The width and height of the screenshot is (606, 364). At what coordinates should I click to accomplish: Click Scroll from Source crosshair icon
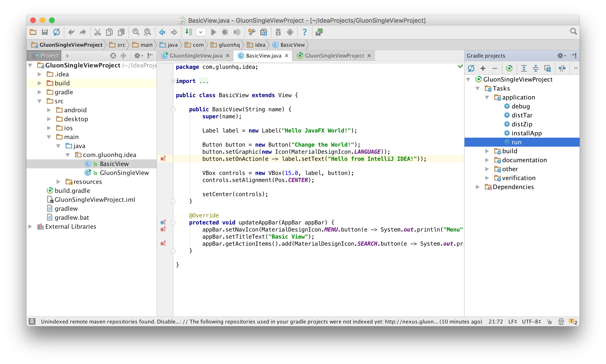pyautogui.click(x=113, y=56)
